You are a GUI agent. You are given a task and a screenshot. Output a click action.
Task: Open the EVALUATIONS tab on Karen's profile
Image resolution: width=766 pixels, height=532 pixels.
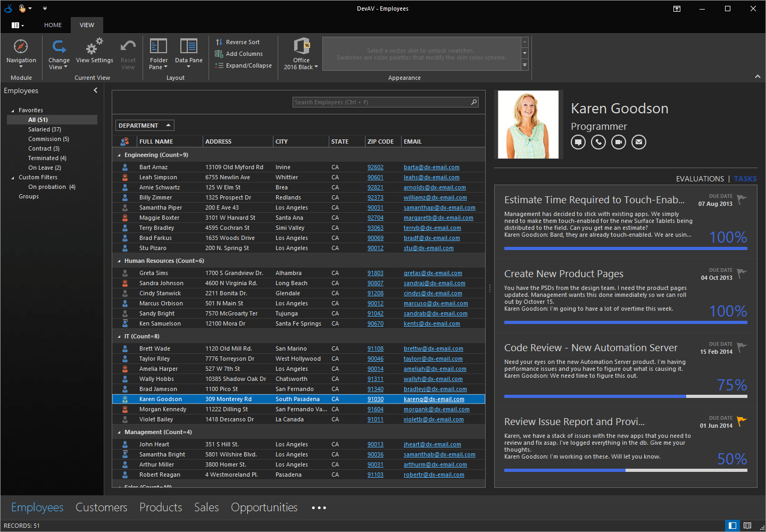pos(700,179)
